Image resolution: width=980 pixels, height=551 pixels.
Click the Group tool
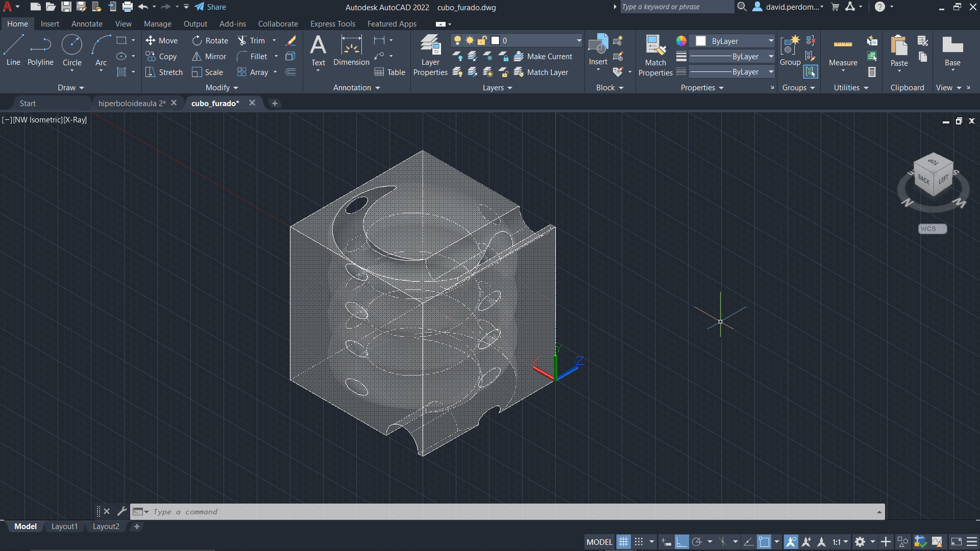tap(790, 51)
